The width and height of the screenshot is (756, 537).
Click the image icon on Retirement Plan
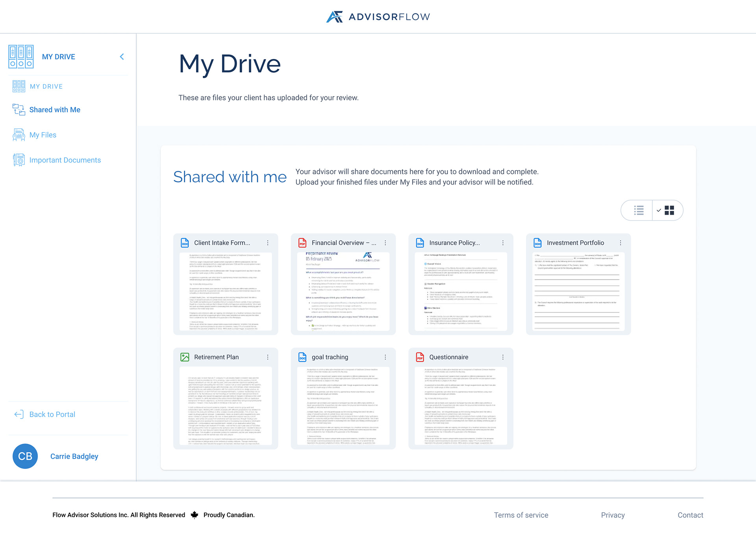pyautogui.click(x=185, y=357)
